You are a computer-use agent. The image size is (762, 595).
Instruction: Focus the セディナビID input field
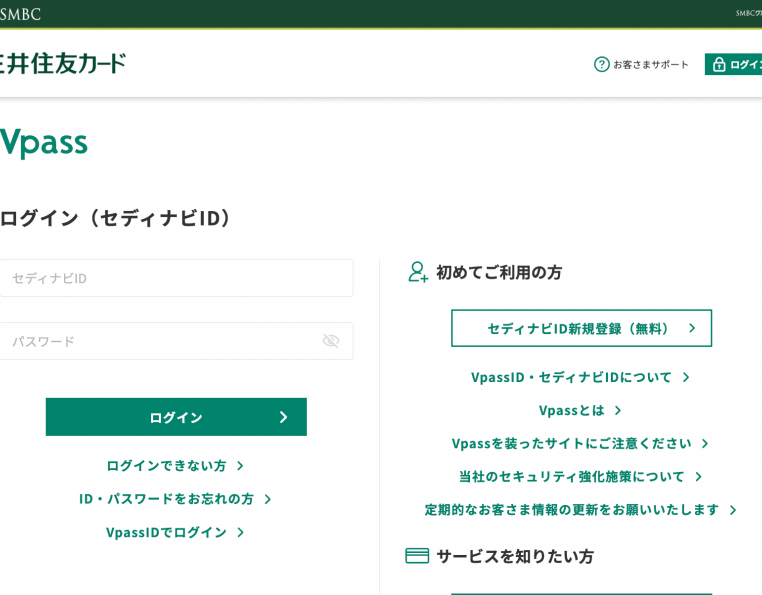(176, 278)
